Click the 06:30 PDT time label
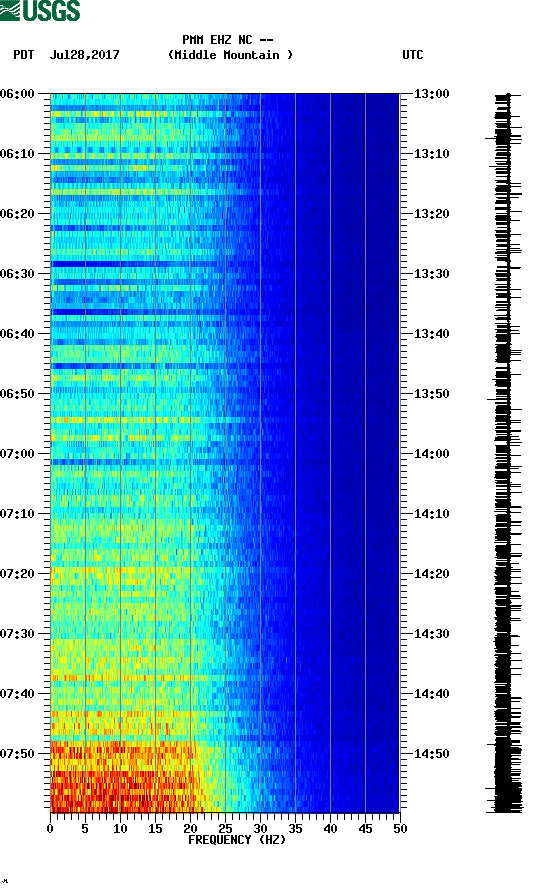This screenshot has width=552, height=892. tap(18, 274)
